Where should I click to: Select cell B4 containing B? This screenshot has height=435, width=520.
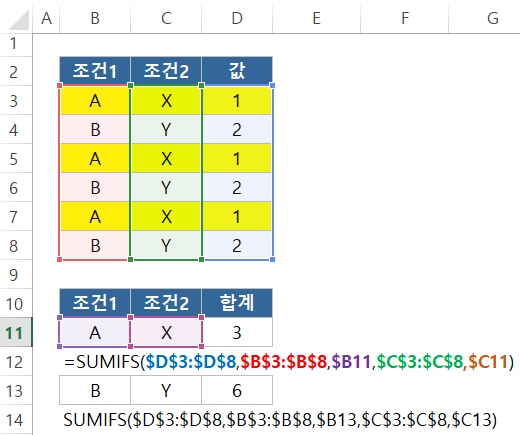(x=95, y=129)
